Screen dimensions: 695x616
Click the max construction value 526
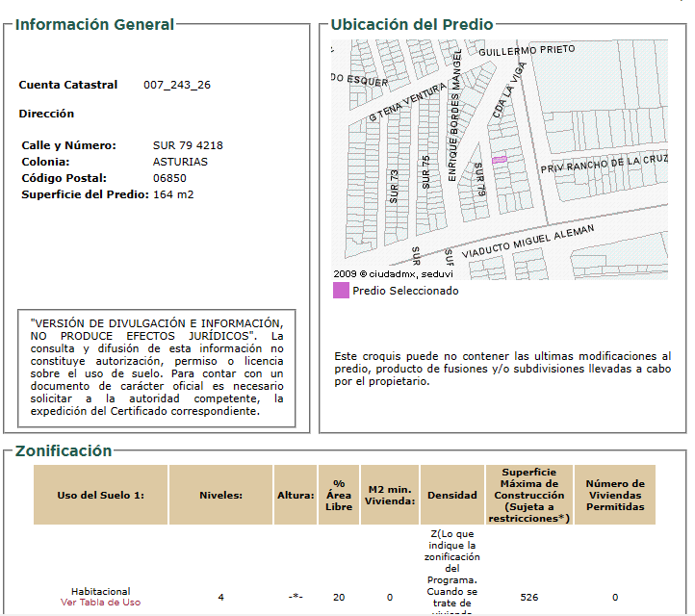pos(529,598)
